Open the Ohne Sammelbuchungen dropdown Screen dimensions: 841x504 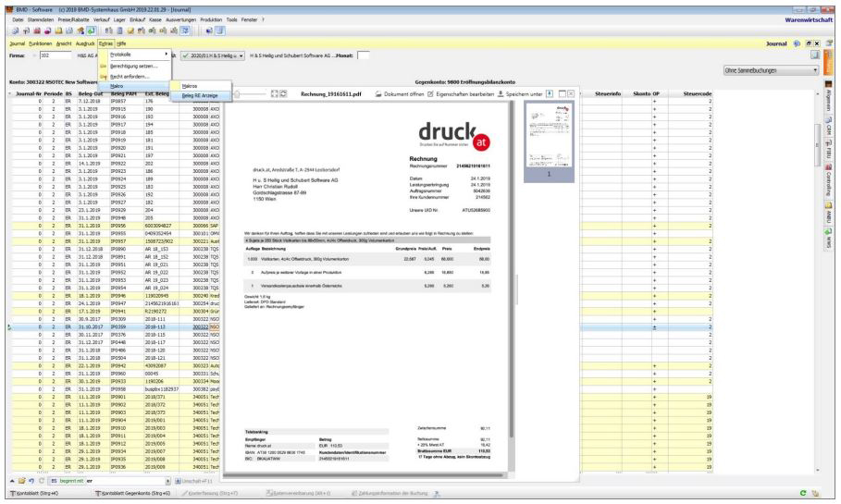[771, 70]
